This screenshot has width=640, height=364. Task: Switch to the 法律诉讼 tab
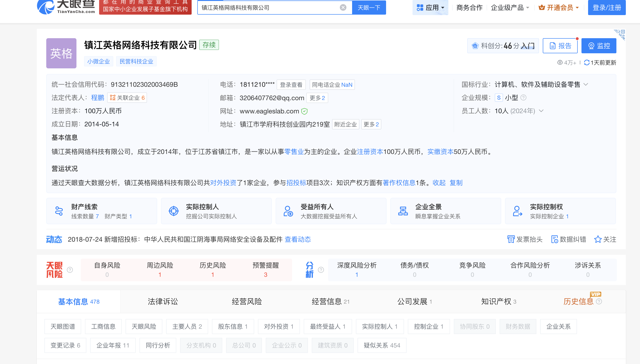click(163, 302)
